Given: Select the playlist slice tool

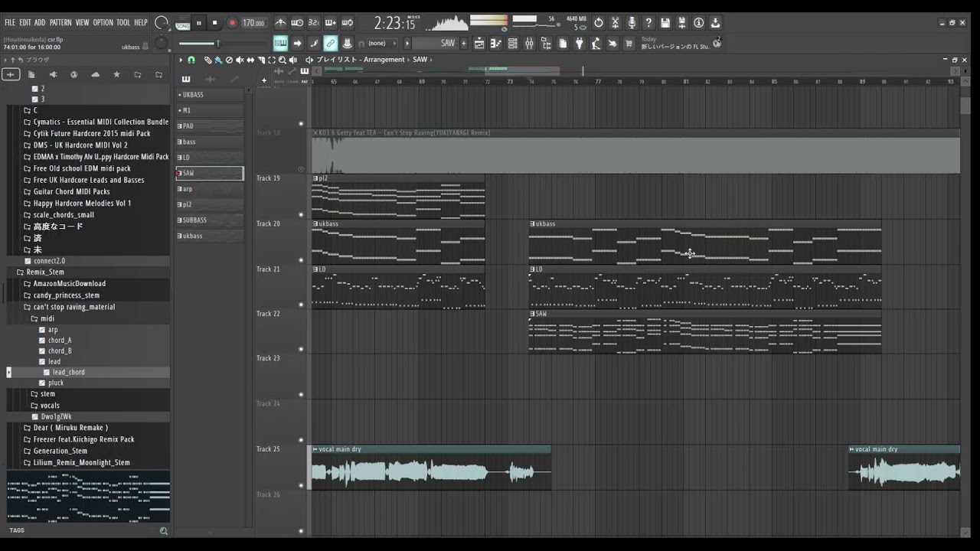Looking at the screenshot, I should click(261, 60).
